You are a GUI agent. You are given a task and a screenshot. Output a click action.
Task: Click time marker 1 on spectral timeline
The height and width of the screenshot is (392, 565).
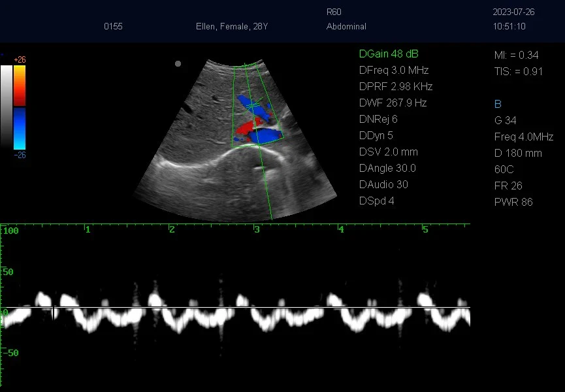point(88,229)
